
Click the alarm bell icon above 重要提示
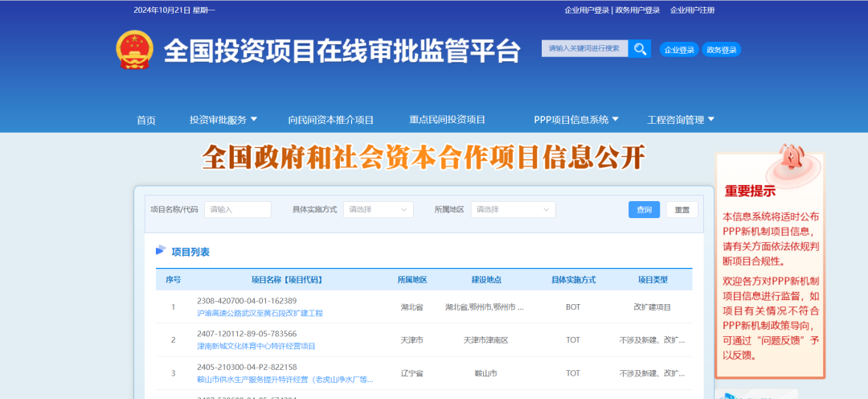click(792, 158)
